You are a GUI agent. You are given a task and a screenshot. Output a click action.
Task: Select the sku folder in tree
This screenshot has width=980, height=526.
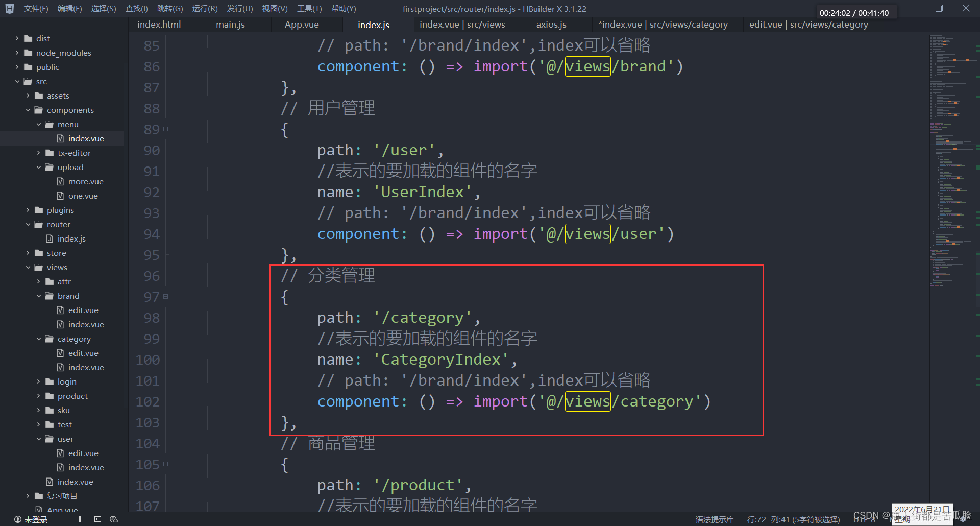(x=63, y=410)
